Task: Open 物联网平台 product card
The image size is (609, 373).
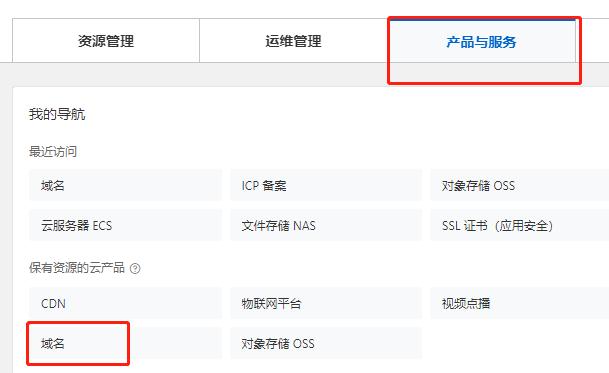Action: point(326,303)
